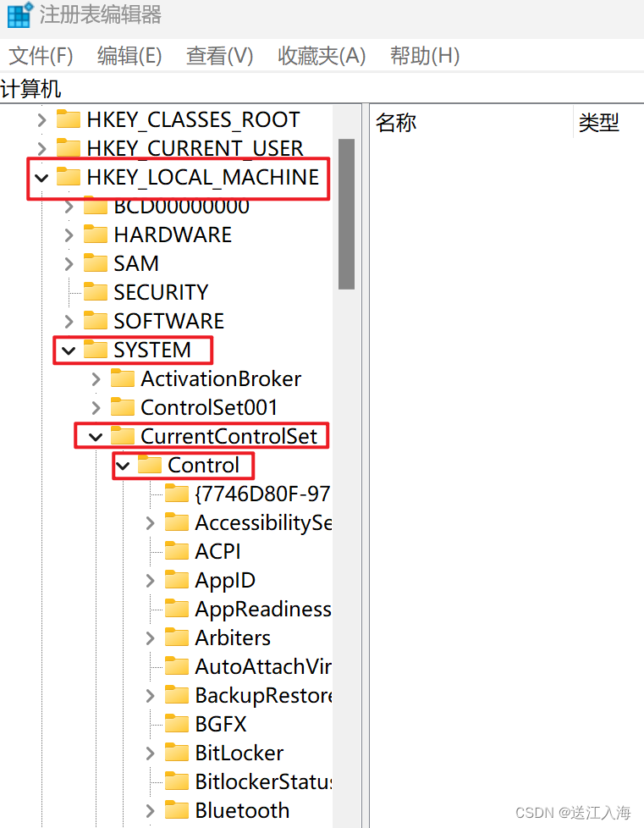Image resolution: width=644 pixels, height=828 pixels.
Task: Expand the SOFTWARE key
Action: pyautogui.click(x=69, y=321)
